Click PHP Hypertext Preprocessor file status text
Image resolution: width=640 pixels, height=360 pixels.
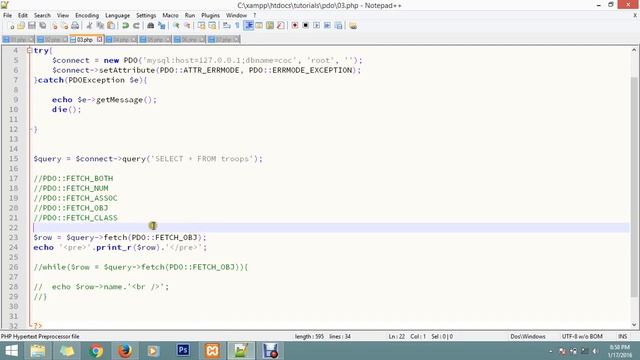[x=40, y=336]
